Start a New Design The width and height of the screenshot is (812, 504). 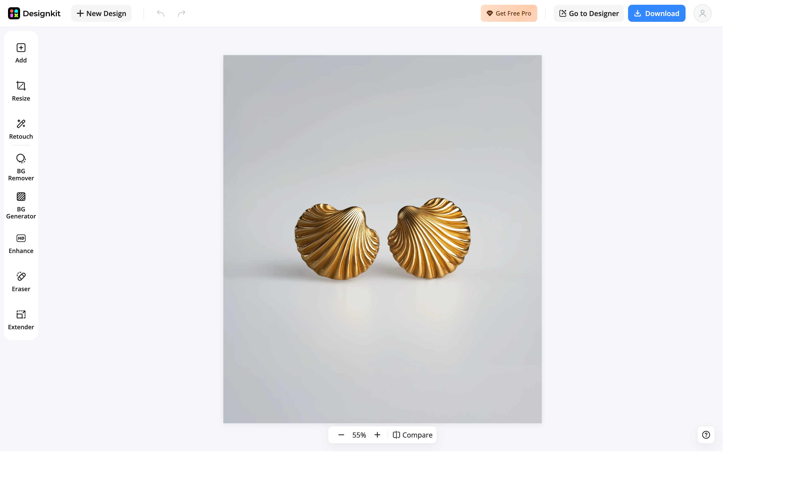[x=101, y=13]
